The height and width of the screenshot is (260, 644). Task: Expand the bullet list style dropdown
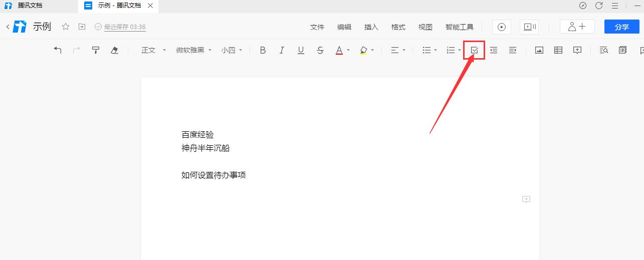click(436, 50)
